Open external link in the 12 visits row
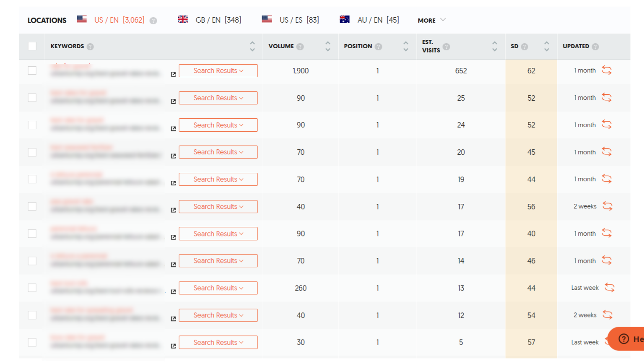 (173, 319)
